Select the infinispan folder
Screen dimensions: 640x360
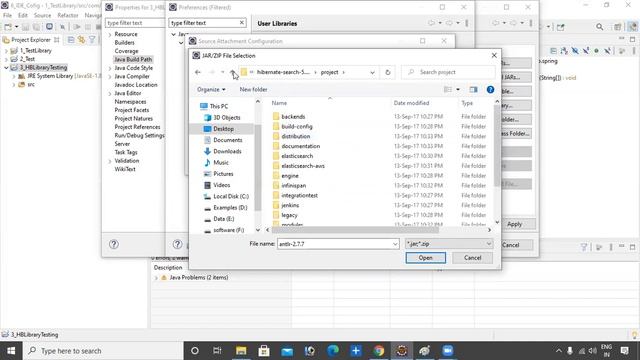click(293, 186)
